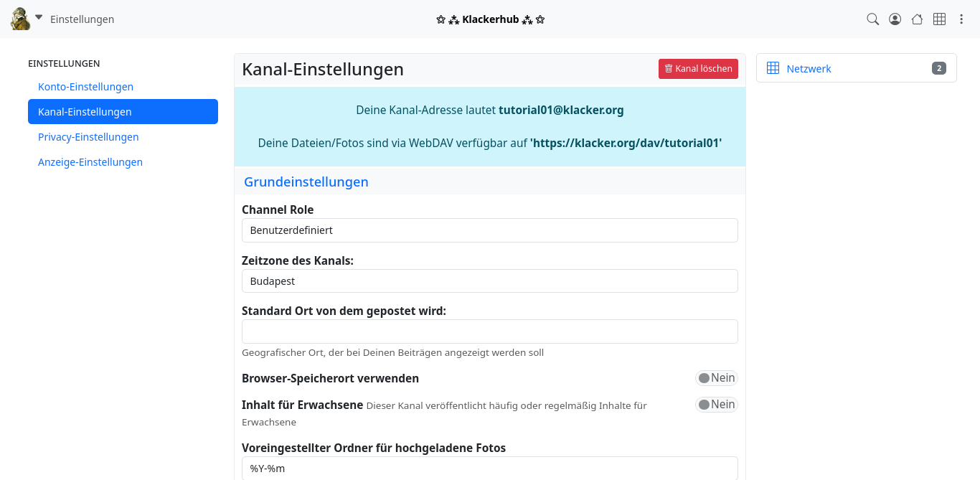Expand the dropdown arrow beside the avatar
The height and width of the screenshot is (480, 980).
[39, 17]
